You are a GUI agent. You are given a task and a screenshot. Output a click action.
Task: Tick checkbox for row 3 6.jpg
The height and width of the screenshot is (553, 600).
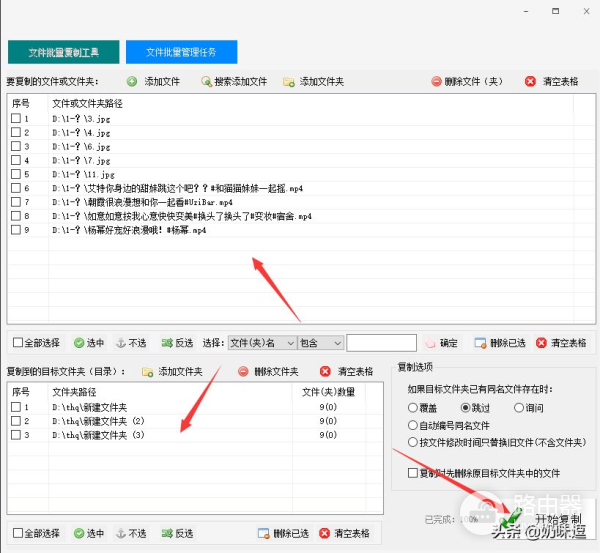pos(16,146)
